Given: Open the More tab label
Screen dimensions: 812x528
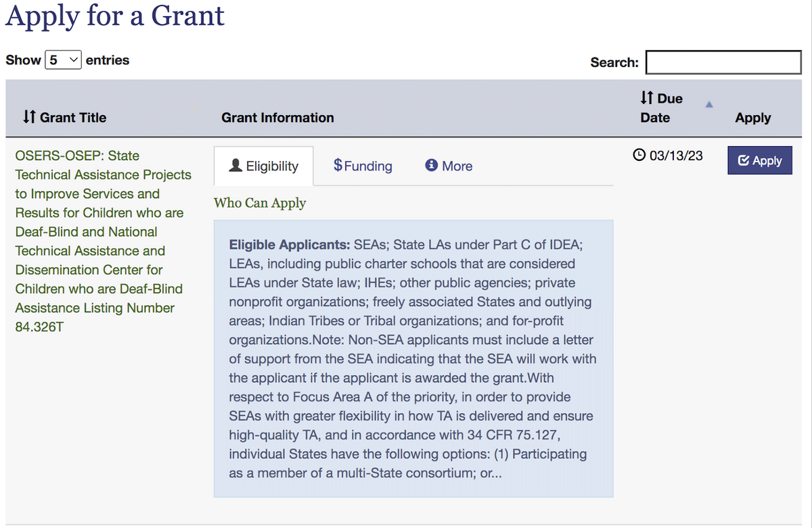Looking at the screenshot, I should tap(457, 166).
